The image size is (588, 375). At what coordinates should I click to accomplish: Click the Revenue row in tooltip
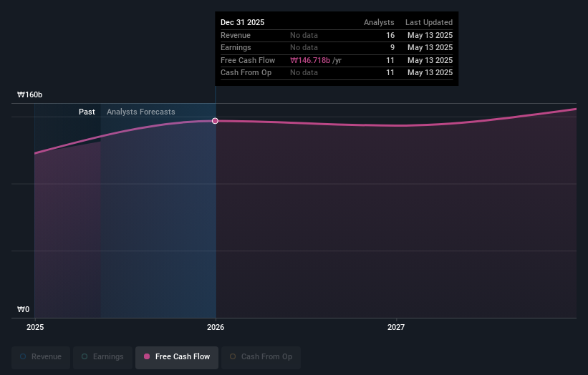tap(337, 35)
